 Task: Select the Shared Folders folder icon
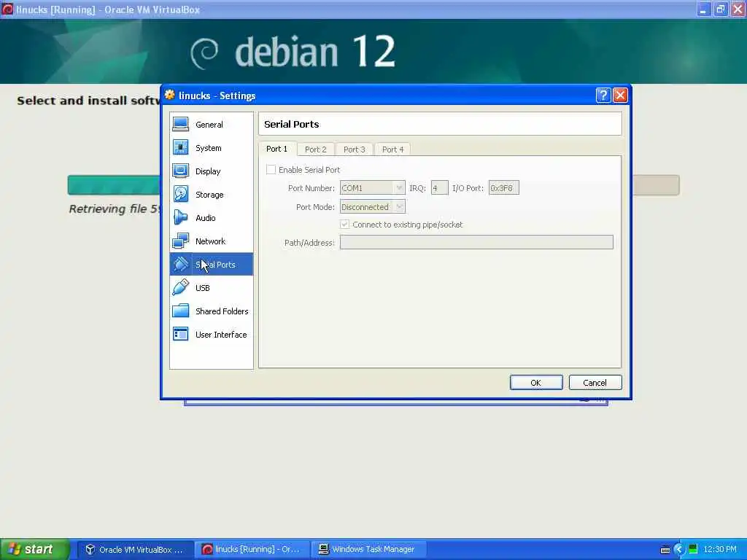181,311
